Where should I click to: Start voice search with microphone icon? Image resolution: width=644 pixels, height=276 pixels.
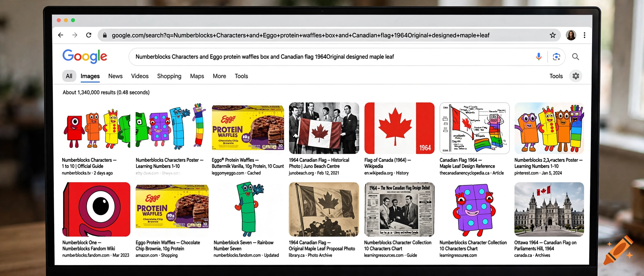click(x=539, y=57)
